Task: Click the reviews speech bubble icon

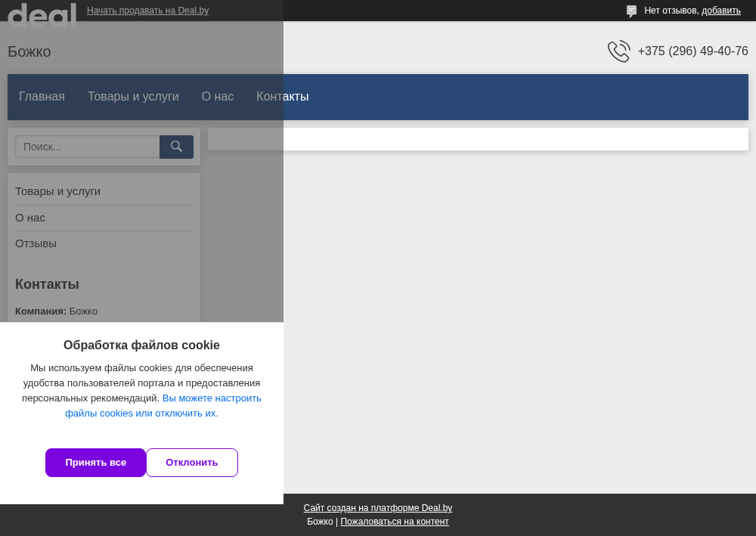Action: point(631,11)
